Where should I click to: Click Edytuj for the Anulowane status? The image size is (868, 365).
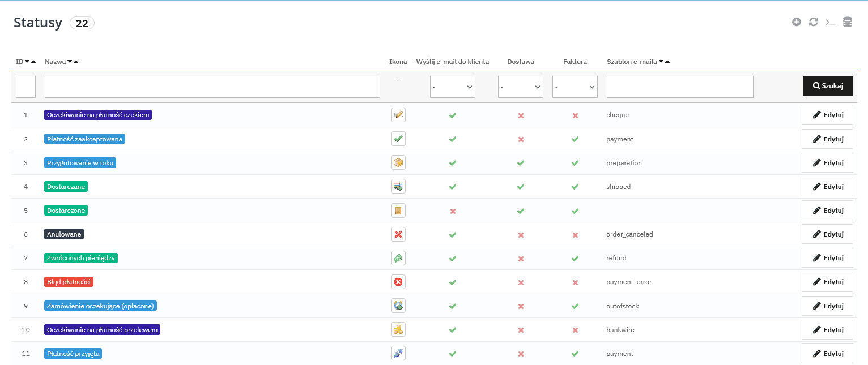coord(827,234)
